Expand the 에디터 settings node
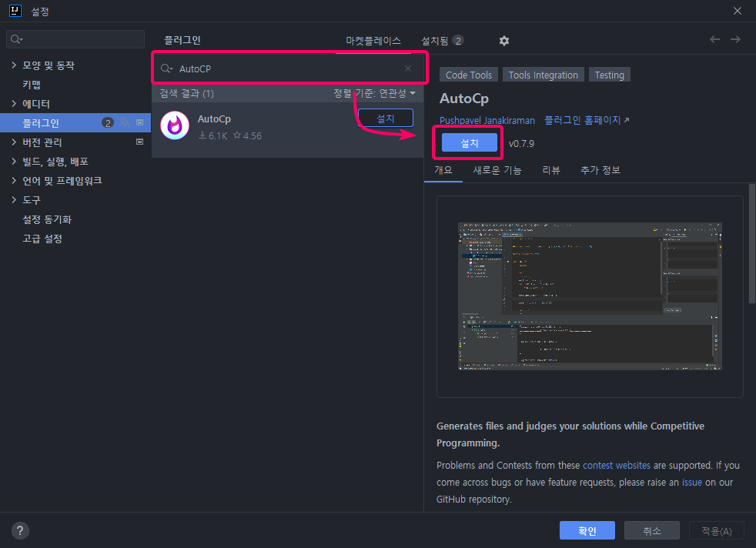The image size is (756, 548). pyautogui.click(x=14, y=103)
